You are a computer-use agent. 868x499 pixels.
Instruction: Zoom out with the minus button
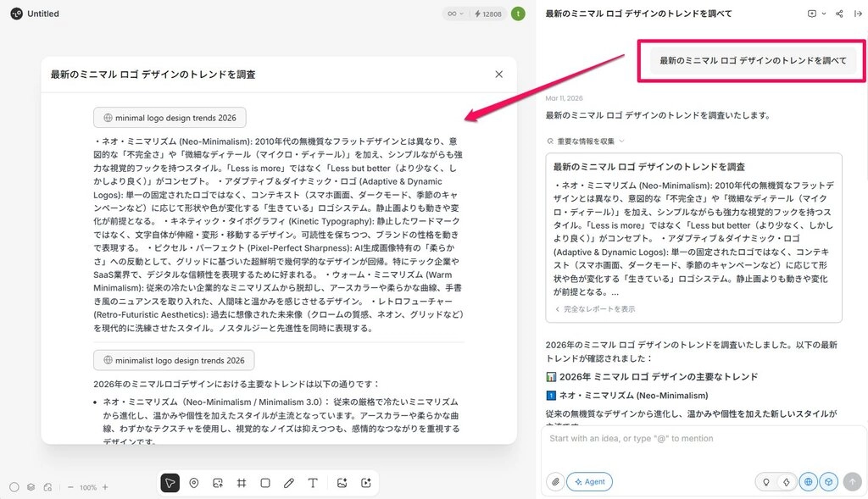pyautogui.click(x=70, y=487)
